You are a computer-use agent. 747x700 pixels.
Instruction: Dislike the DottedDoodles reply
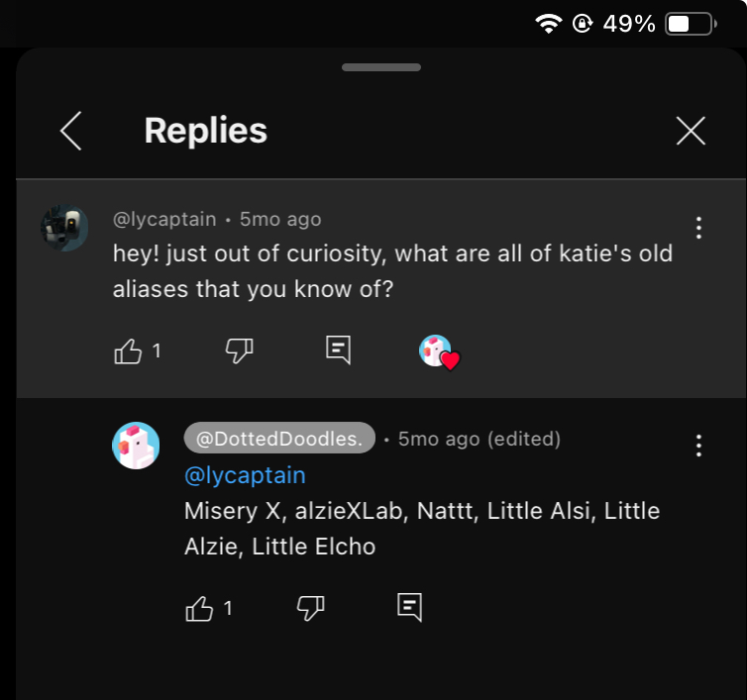tap(311, 609)
